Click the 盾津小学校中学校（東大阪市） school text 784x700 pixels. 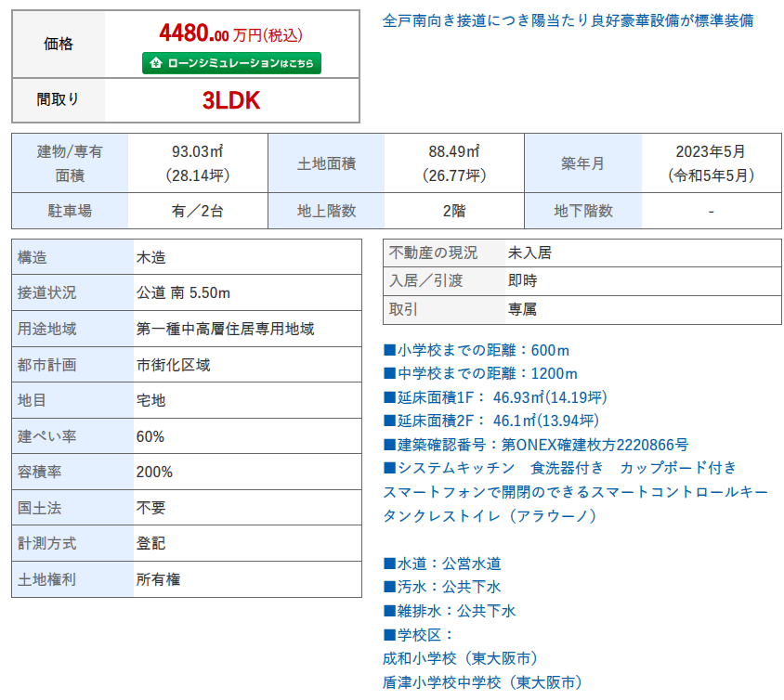(482, 682)
